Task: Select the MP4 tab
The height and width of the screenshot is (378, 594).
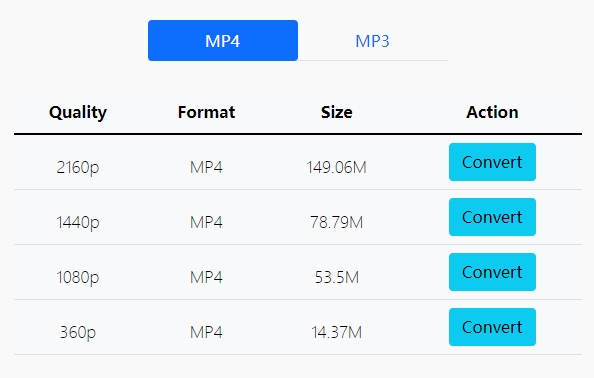Action: click(223, 41)
